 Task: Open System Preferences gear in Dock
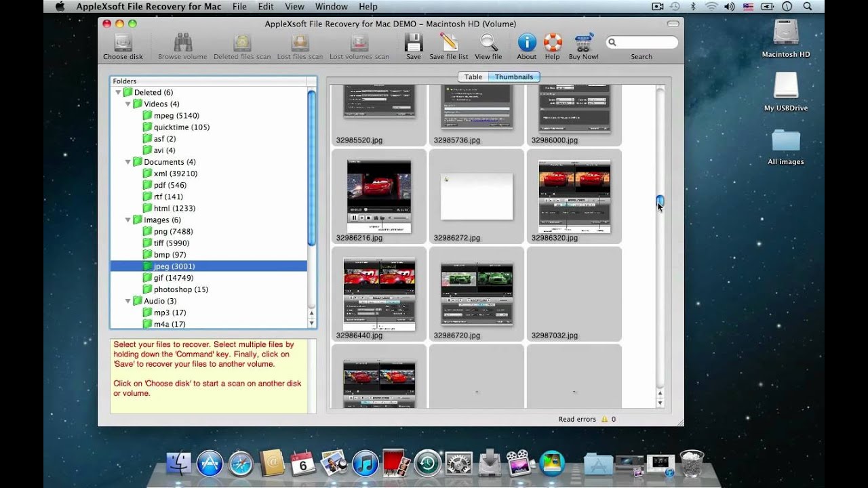(x=459, y=464)
